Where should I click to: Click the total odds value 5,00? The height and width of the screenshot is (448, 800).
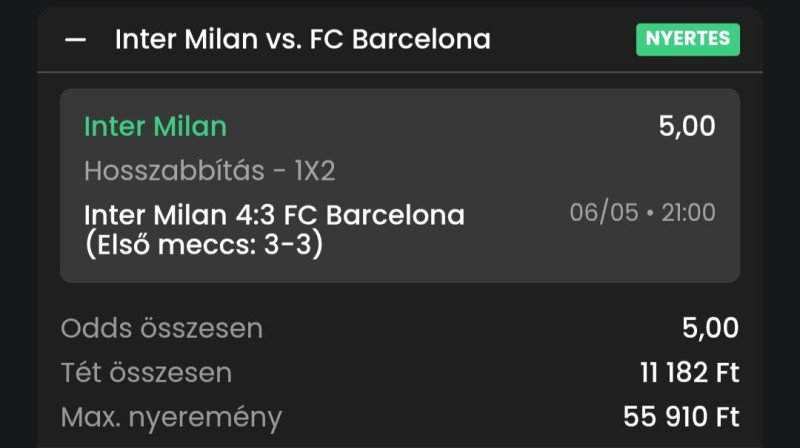(x=710, y=328)
